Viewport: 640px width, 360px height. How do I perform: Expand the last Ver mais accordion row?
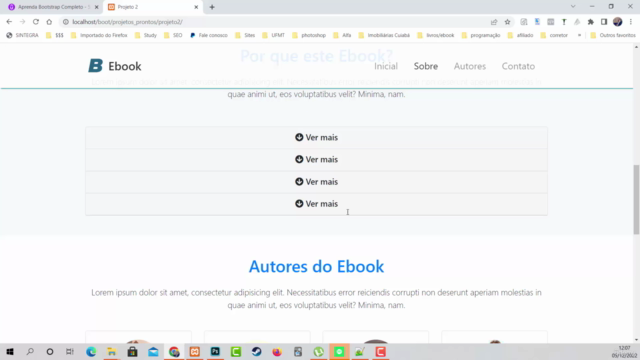click(316, 204)
